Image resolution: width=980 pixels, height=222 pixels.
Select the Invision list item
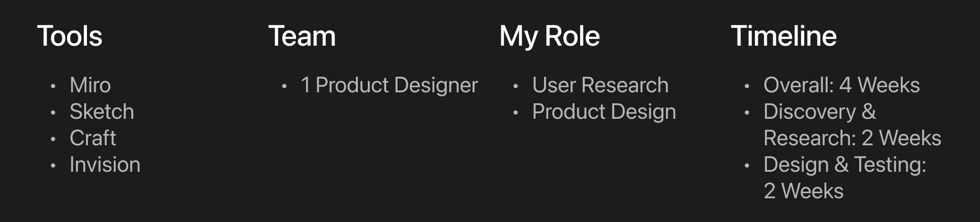pos(105,165)
